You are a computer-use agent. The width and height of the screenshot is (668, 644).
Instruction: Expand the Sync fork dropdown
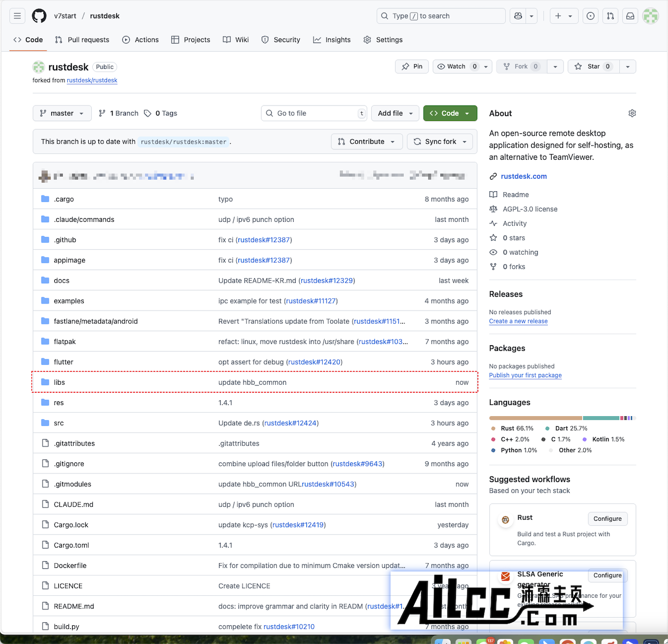pos(440,142)
